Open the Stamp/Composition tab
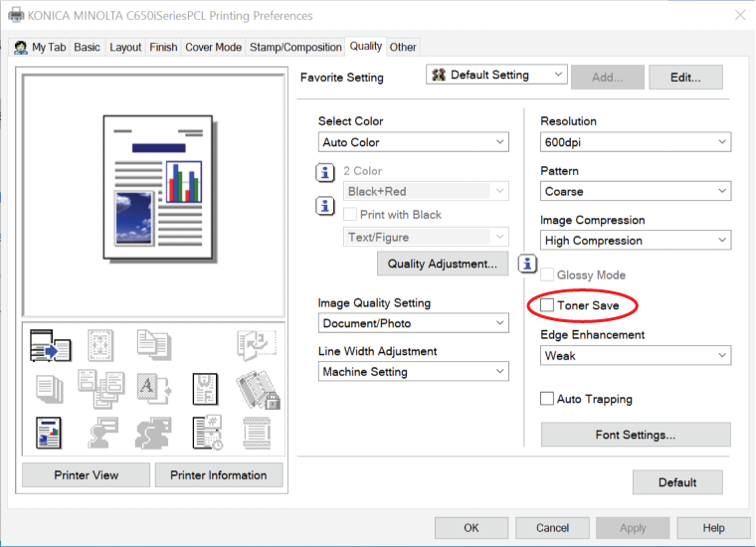This screenshot has width=756, height=547. click(x=295, y=47)
